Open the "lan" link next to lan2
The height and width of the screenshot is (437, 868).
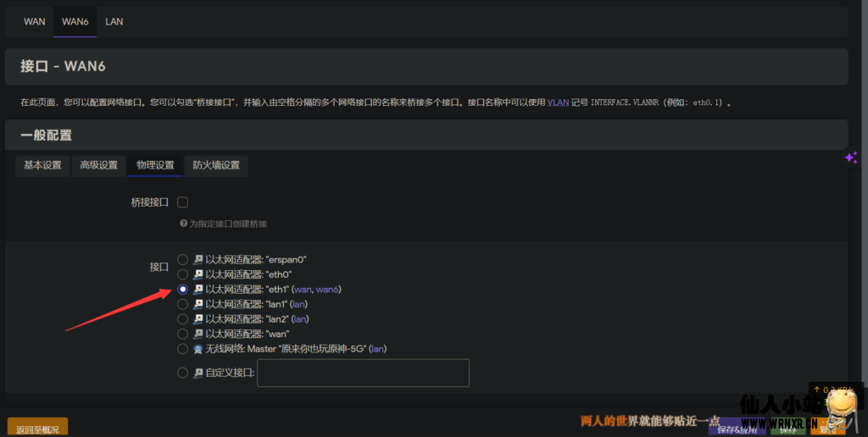[300, 319]
